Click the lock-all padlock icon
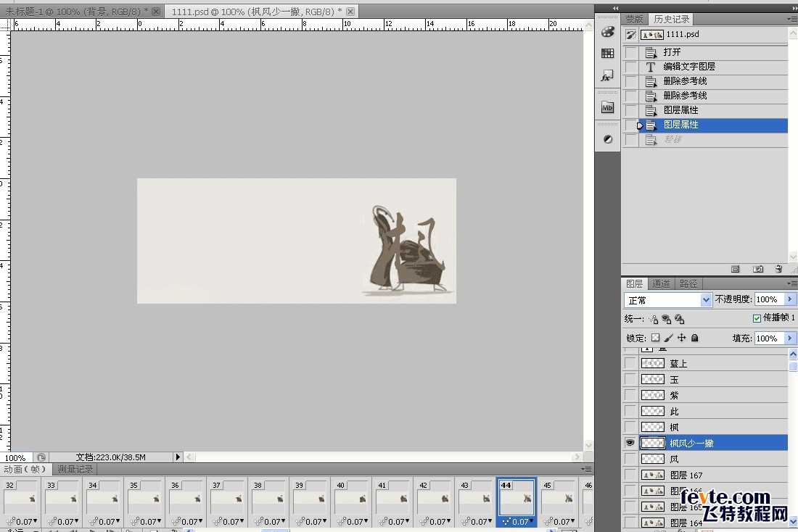 click(x=694, y=338)
